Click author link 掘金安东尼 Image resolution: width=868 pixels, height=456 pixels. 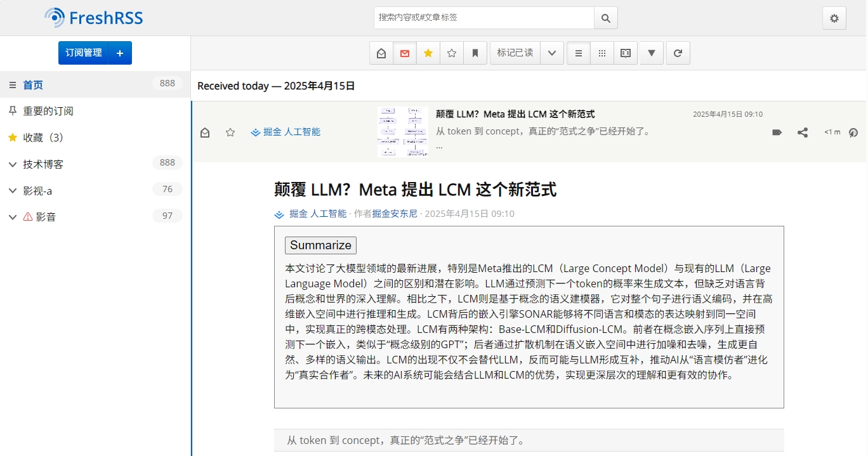click(395, 214)
